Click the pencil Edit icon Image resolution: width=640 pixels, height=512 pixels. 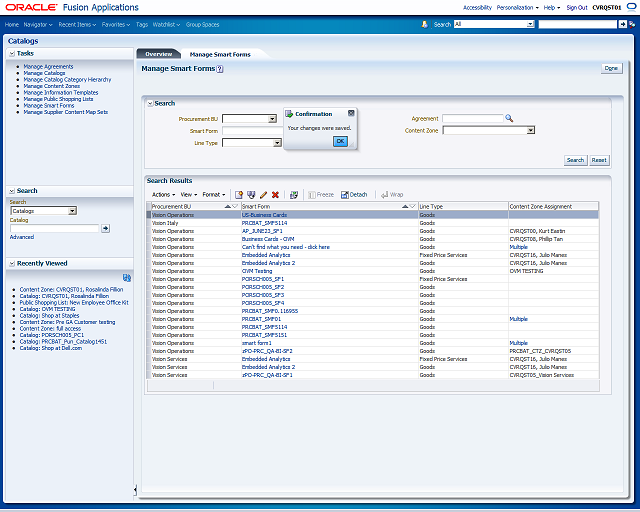[x=263, y=194]
